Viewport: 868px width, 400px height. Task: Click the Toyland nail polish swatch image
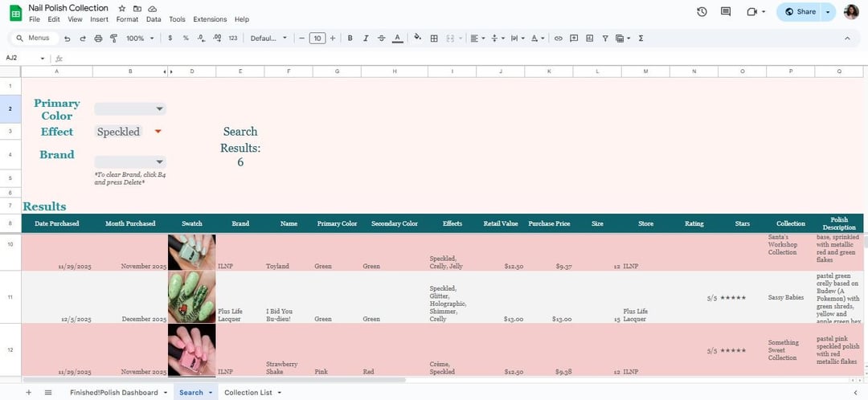point(191,252)
